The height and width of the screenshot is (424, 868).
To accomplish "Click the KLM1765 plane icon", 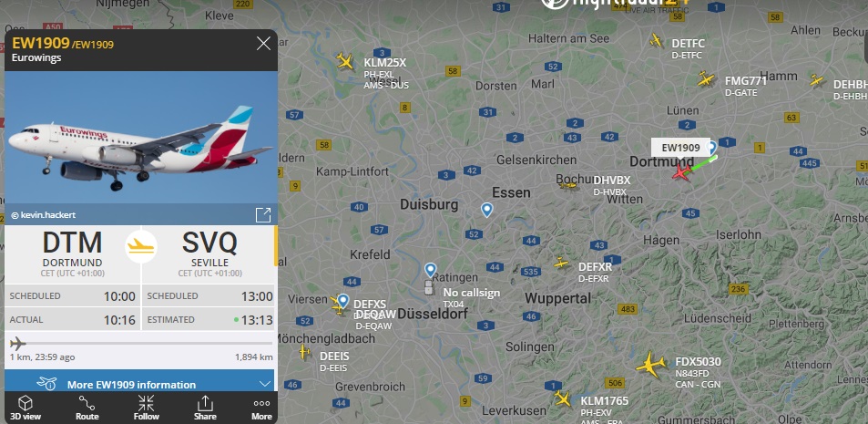I will (563, 398).
